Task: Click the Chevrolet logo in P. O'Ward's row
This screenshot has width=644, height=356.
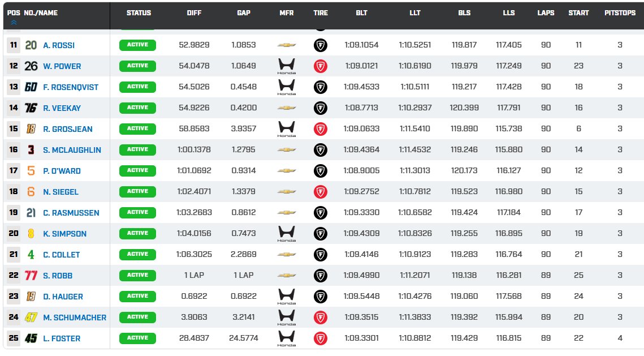Action: point(286,170)
